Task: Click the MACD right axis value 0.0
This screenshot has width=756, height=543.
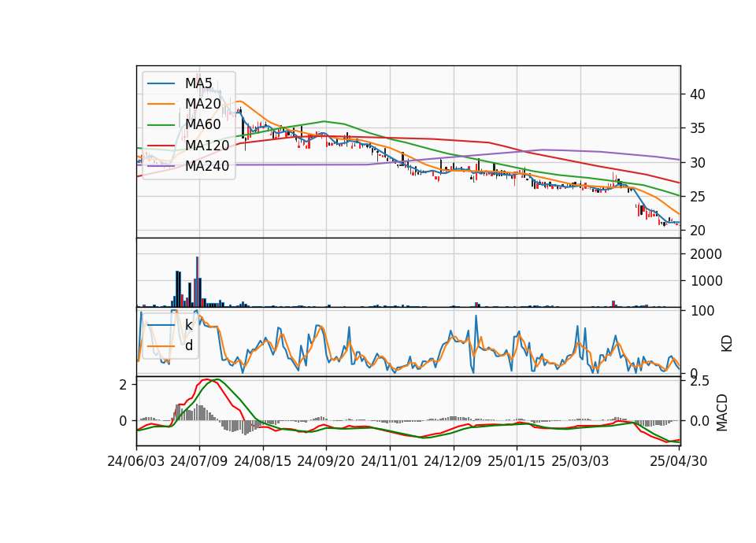Action: [700, 421]
